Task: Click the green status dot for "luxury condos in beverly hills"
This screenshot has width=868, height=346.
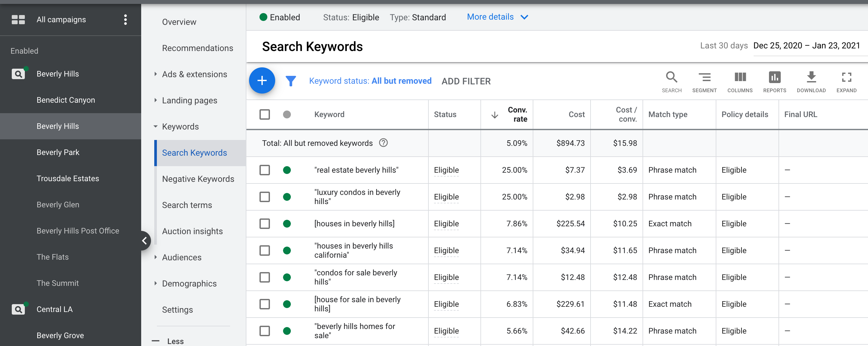Action: 287,197
